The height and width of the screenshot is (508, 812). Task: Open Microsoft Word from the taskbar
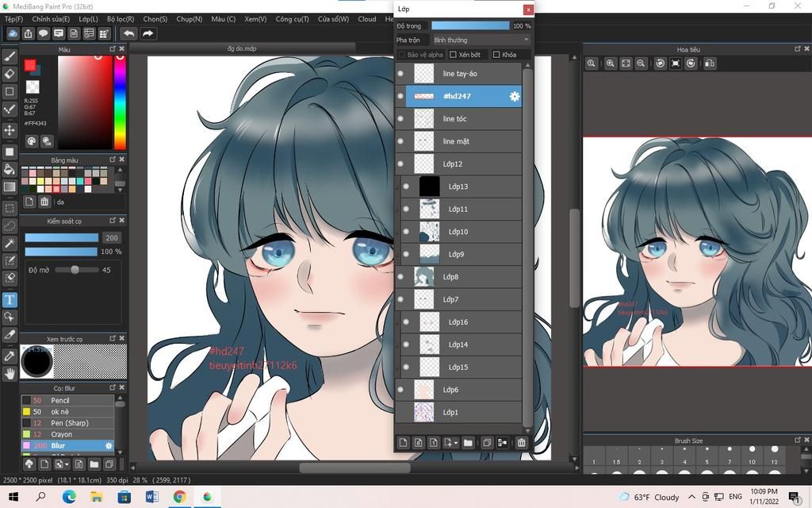(151, 497)
